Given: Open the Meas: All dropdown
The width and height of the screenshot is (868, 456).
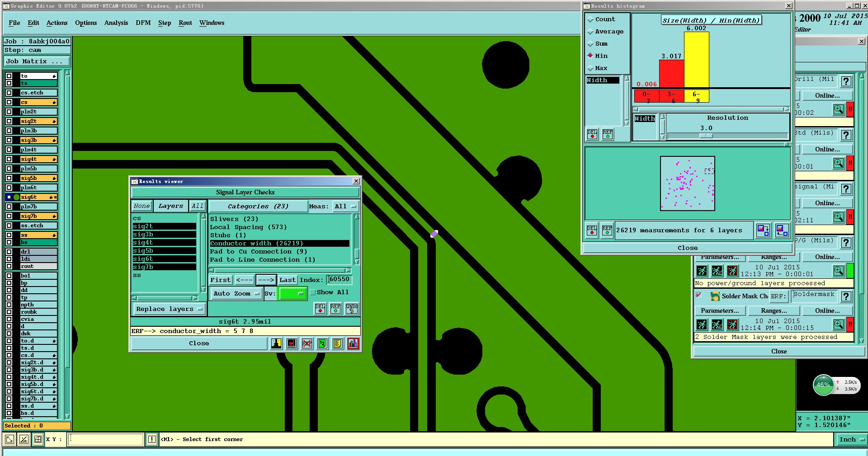Looking at the screenshot, I should 345,207.
